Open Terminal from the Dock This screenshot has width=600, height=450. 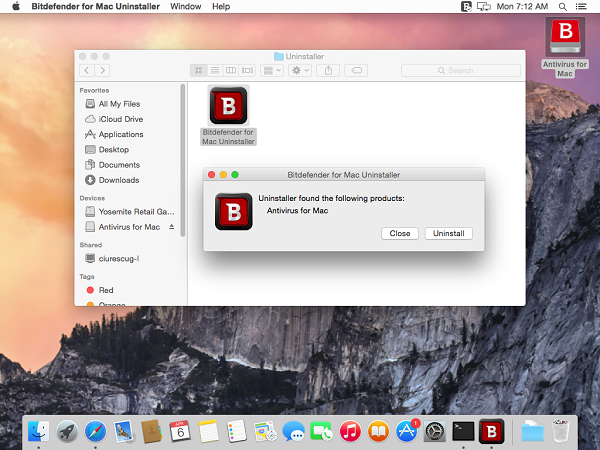[463, 431]
